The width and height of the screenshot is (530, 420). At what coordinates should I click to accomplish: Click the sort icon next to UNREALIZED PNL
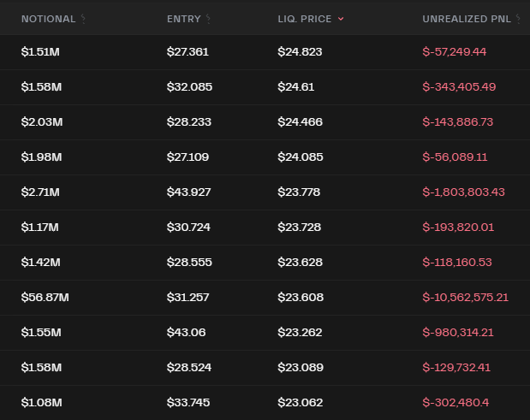click(x=518, y=19)
